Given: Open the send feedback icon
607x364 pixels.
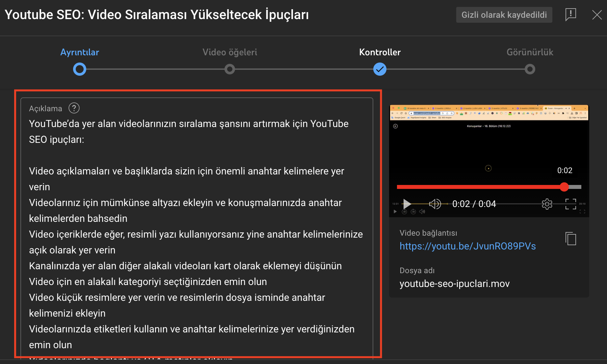Looking at the screenshot, I should click(x=570, y=14).
